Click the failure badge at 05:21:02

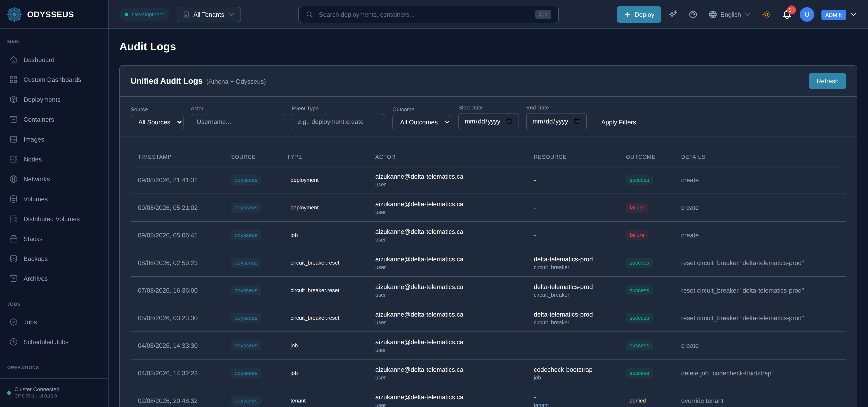coord(637,208)
